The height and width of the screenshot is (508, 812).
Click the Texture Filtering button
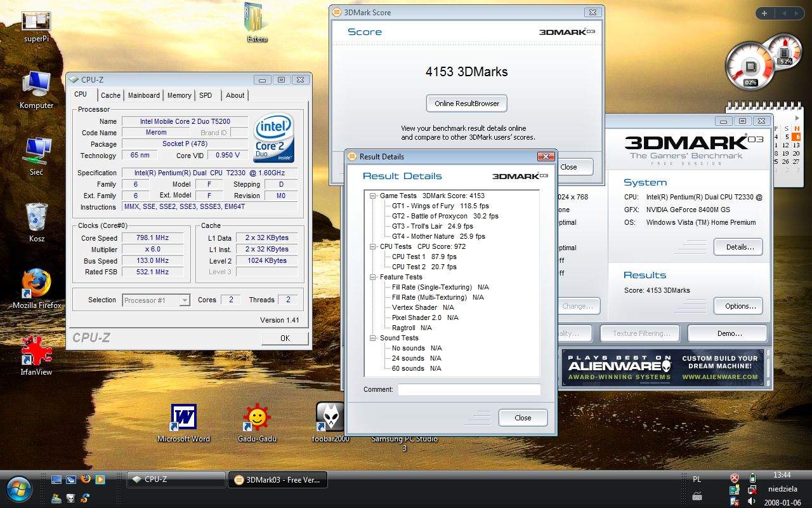pos(641,333)
